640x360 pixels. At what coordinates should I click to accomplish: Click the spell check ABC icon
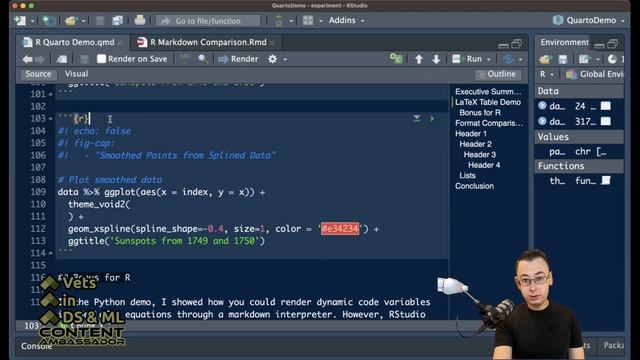coord(184,58)
